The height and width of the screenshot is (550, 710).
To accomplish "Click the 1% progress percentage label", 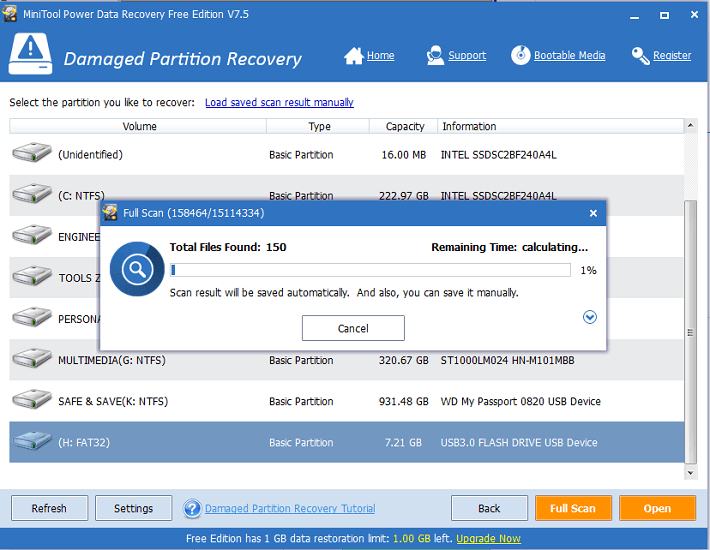I will [588, 270].
